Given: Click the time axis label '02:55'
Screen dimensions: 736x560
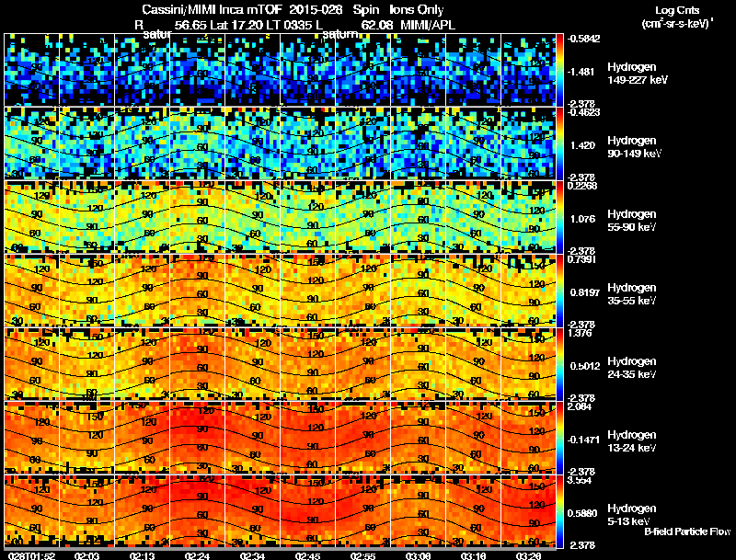Looking at the screenshot, I should [x=362, y=555].
